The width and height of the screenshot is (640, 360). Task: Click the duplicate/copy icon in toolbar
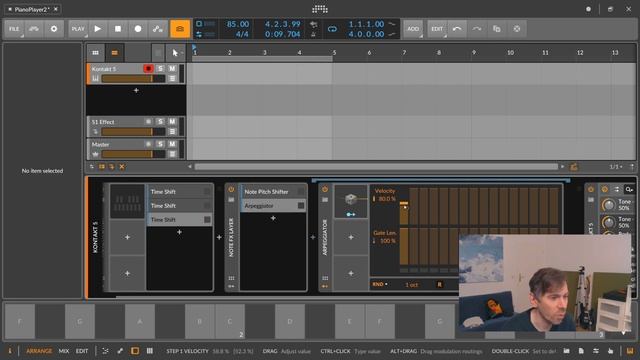497,29
